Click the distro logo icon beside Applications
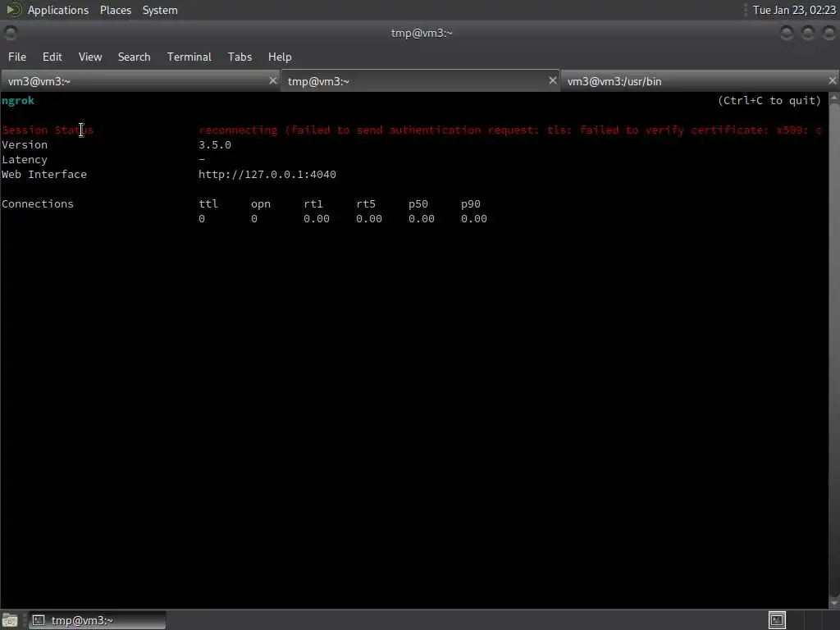 [x=13, y=10]
